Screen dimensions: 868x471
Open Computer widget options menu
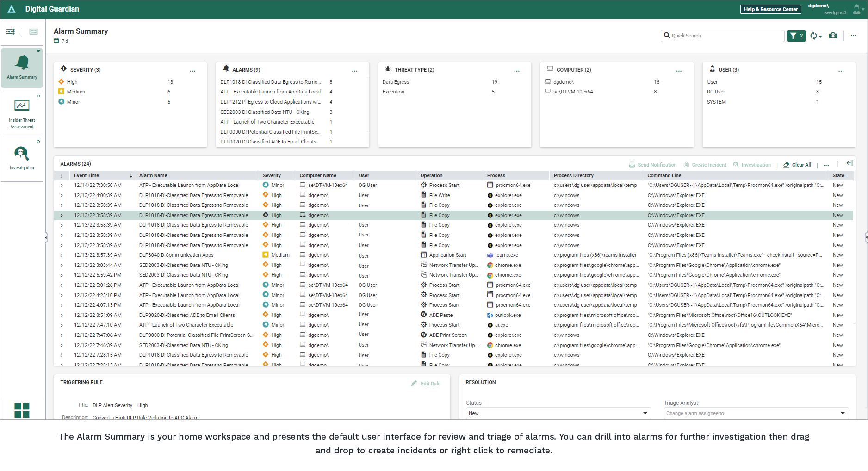[x=679, y=71]
